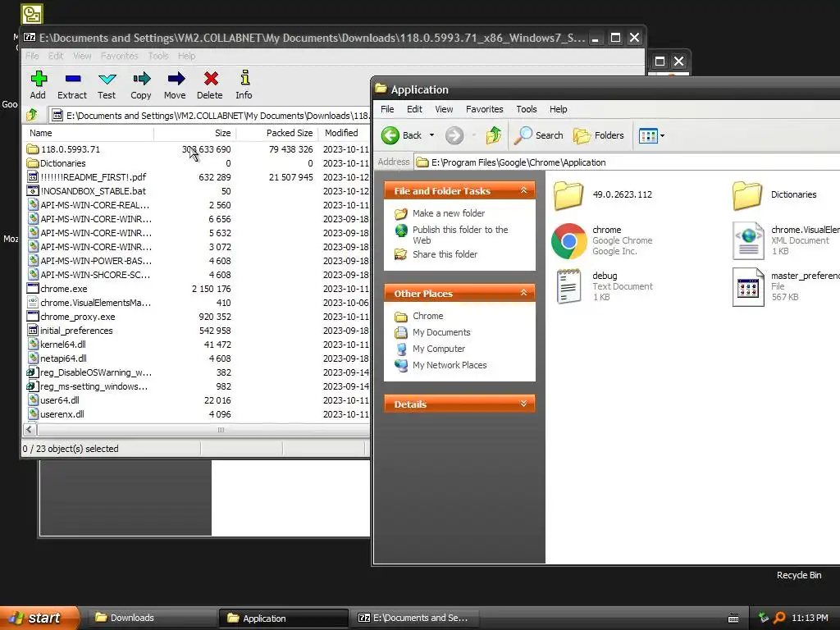Sort by Name column in 7-Zip

pos(88,133)
